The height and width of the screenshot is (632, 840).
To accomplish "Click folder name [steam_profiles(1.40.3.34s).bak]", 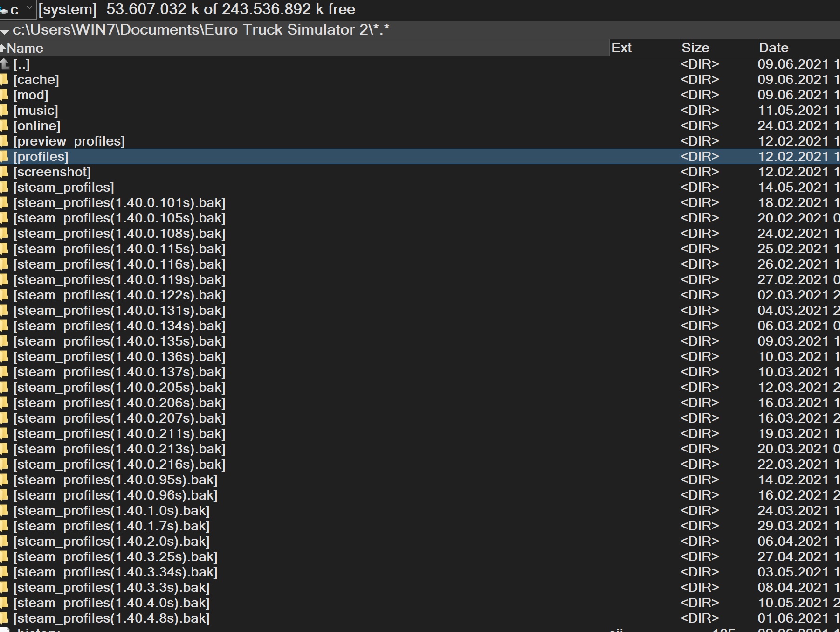I will point(116,572).
